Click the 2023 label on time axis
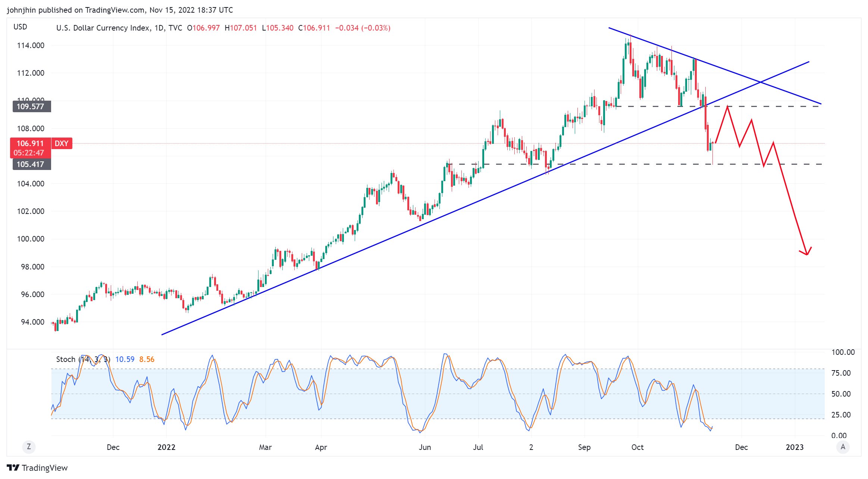 pyautogui.click(x=795, y=447)
